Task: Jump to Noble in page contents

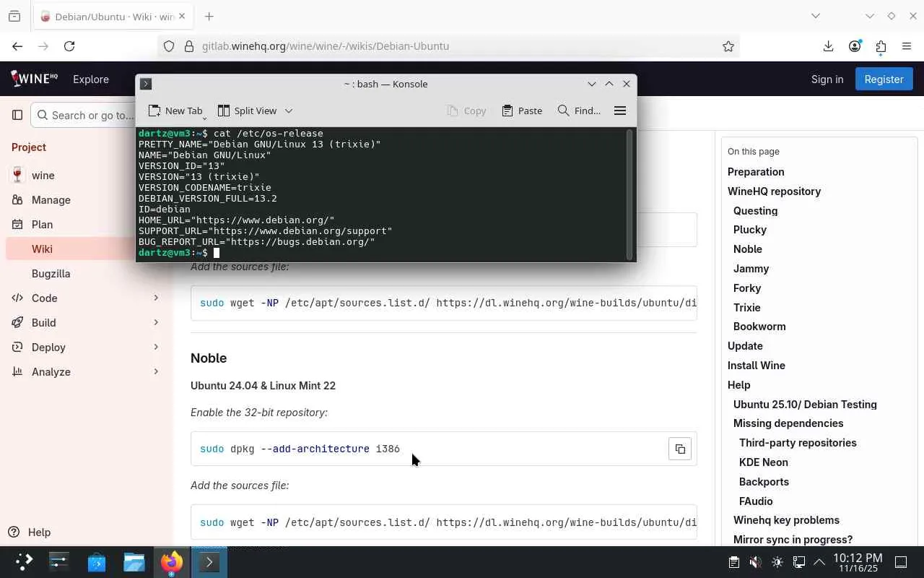Action: coord(748,249)
